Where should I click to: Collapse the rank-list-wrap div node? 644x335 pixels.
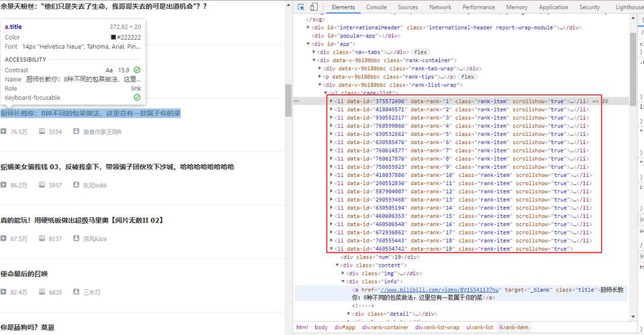click(320, 85)
